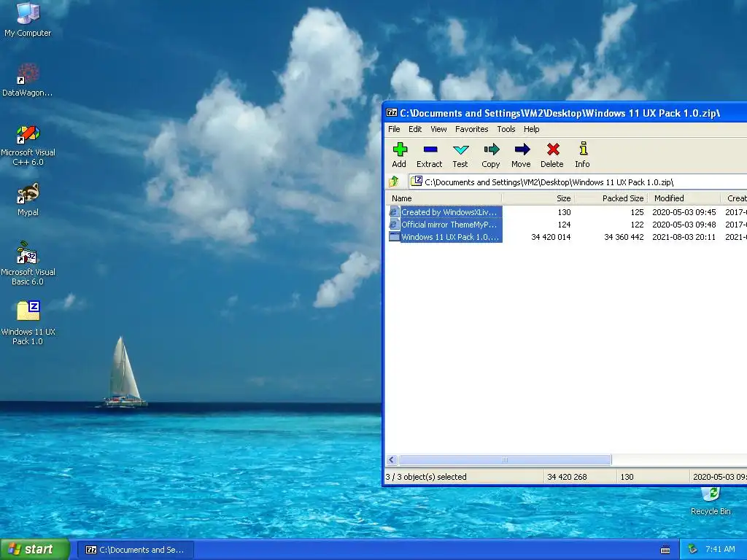The width and height of the screenshot is (747, 560).
Task: Open the View menu
Action: (x=438, y=129)
